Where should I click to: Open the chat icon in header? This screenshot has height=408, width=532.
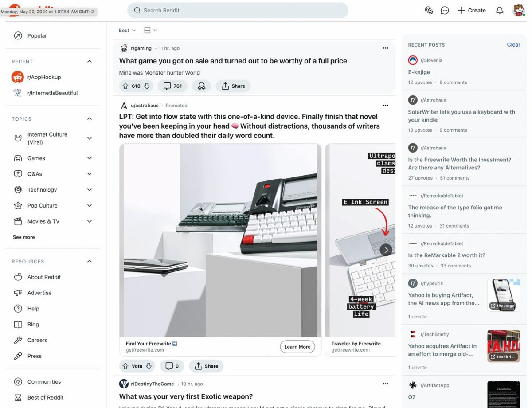[x=445, y=10]
